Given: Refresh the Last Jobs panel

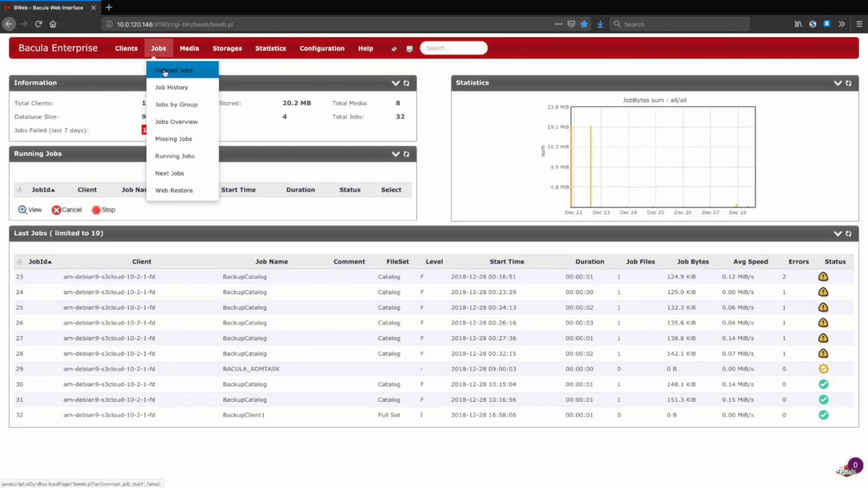Looking at the screenshot, I should click(849, 234).
